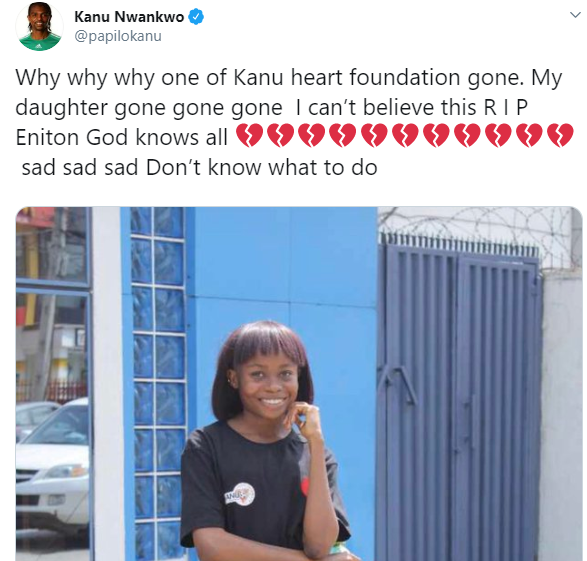The width and height of the screenshot is (587, 561).
Task: Click the "R I P" text in the tweet
Action: click(505, 108)
